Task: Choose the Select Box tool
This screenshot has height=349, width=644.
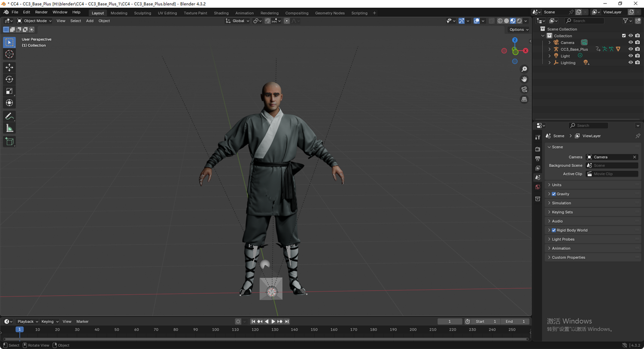Action: [x=9, y=43]
